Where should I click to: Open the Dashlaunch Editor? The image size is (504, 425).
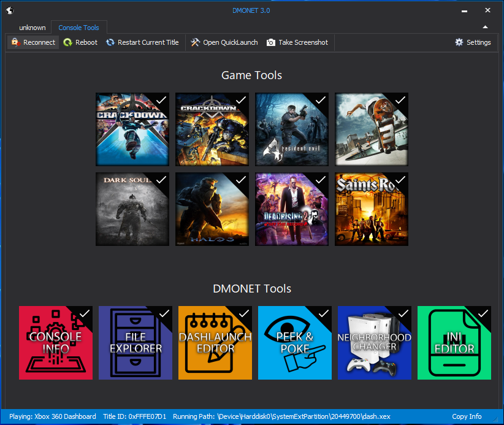click(215, 343)
